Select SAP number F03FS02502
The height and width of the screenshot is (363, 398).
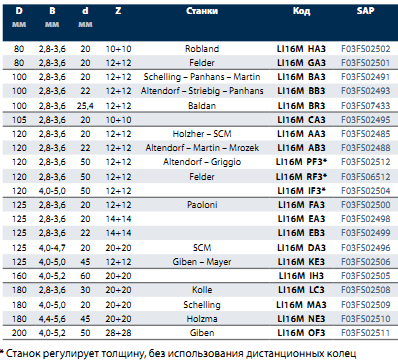click(x=366, y=49)
